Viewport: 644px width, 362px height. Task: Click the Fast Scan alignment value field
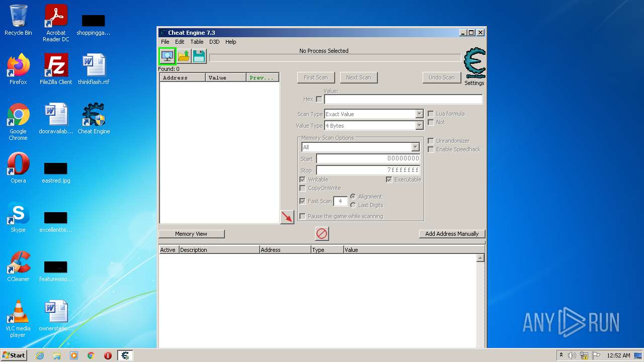[340, 201]
